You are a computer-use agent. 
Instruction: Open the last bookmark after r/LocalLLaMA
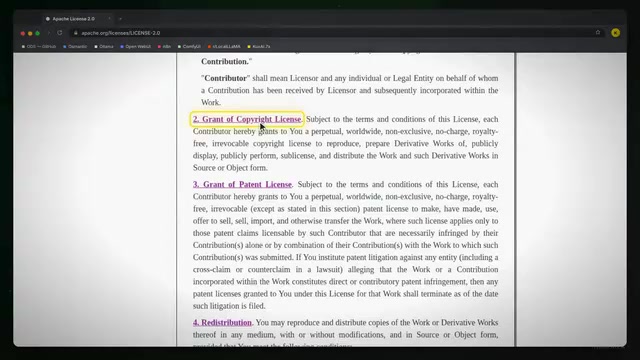(259, 47)
